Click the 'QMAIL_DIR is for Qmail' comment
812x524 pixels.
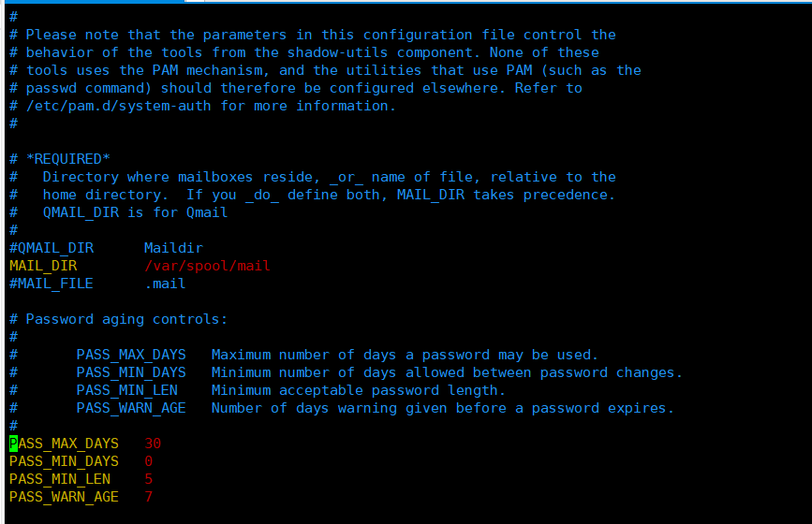click(x=135, y=212)
